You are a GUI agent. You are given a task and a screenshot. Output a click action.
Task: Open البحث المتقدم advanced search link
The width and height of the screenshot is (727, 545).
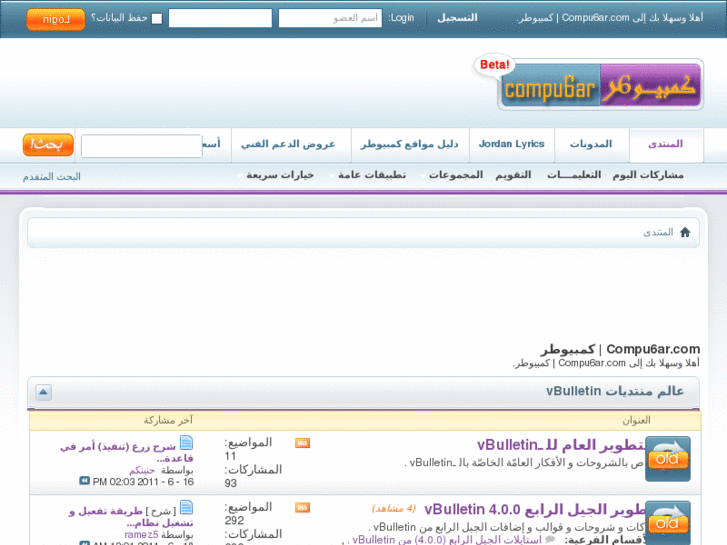point(51,177)
